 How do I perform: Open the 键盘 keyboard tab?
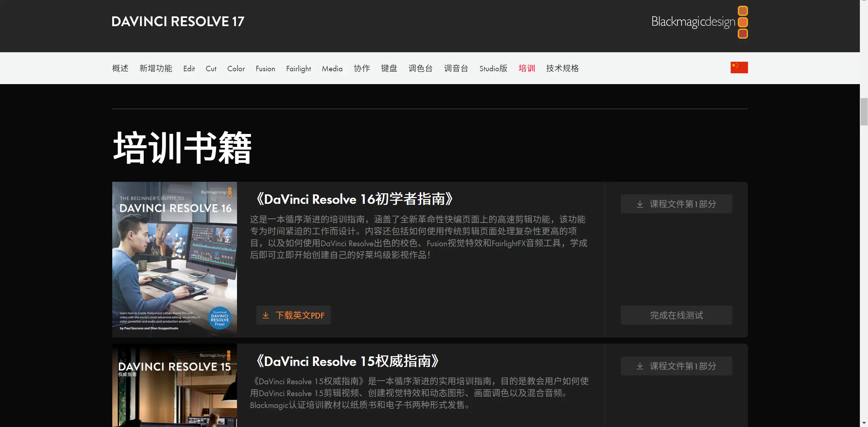coord(389,68)
